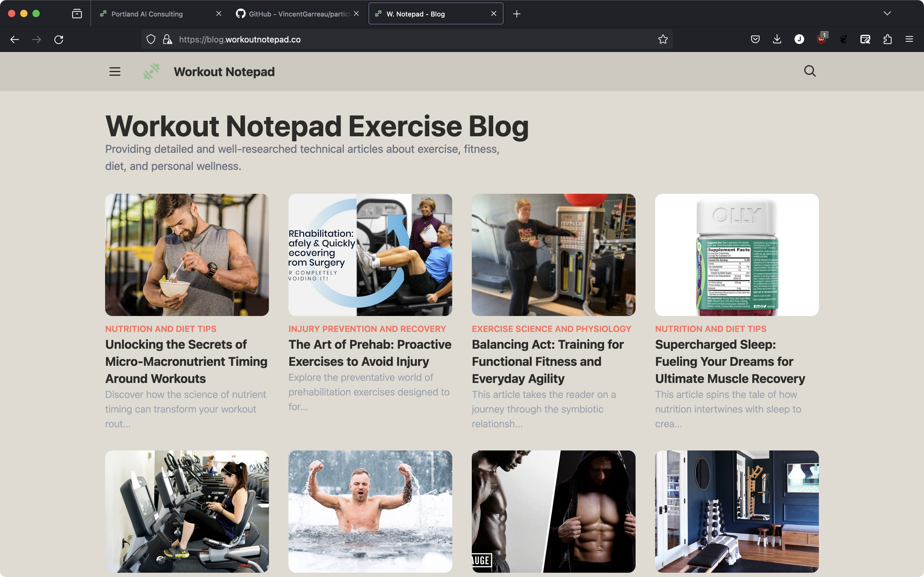Image resolution: width=924 pixels, height=577 pixels.
Task: Open The Art of Prehab article
Action: (370, 353)
